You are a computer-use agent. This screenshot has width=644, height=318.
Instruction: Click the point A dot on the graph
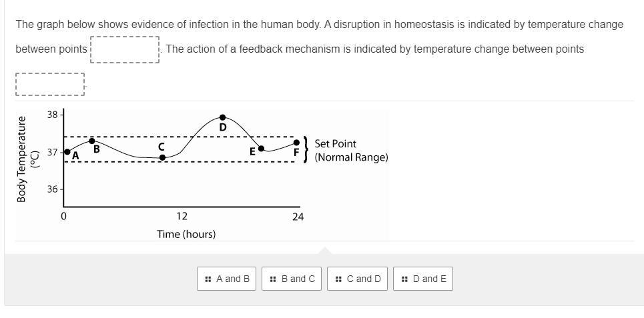click(67, 152)
